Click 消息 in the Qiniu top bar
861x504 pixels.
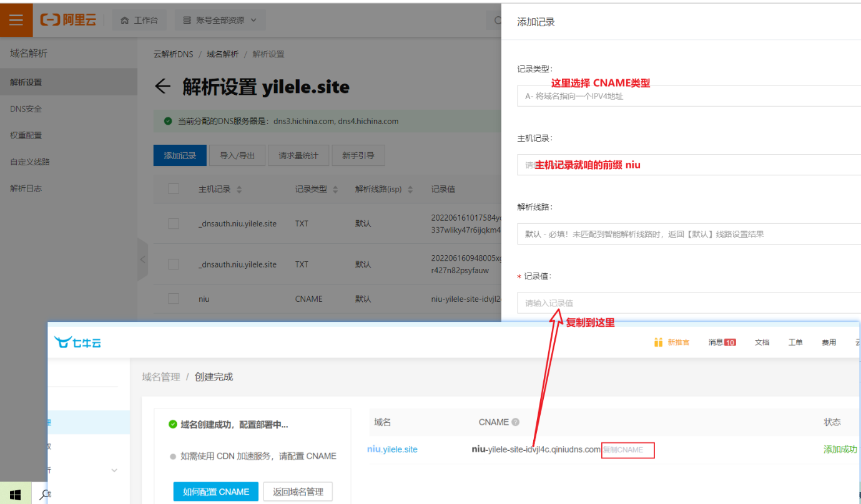point(716,342)
